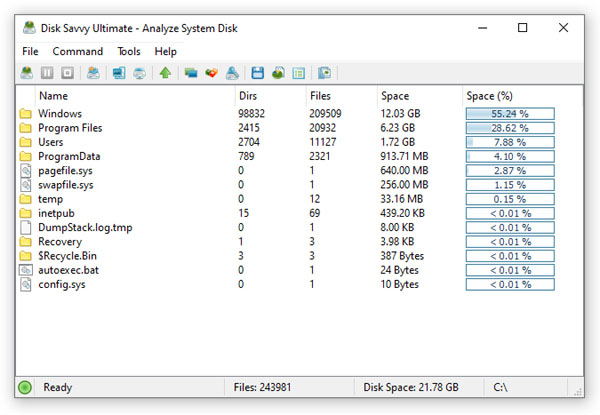Click Files: 243981 in status bar
Viewport: 600px width, 415px height.
coord(262,387)
